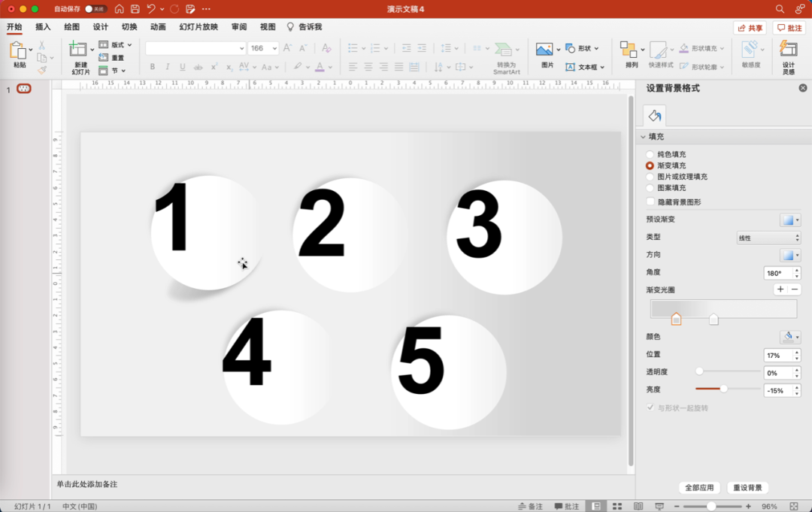Viewport: 812px width, 512px height.
Task: Add a gradient stop with plus button
Action: [780, 289]
